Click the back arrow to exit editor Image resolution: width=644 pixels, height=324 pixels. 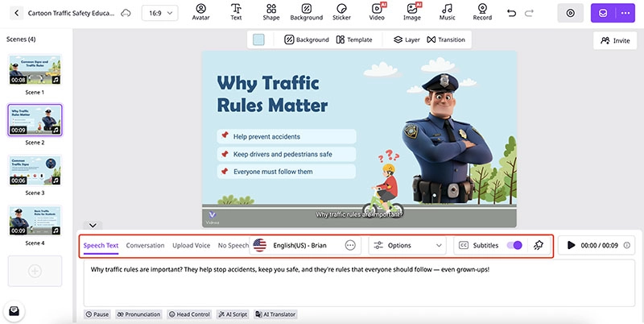click(x=16, y=13)
